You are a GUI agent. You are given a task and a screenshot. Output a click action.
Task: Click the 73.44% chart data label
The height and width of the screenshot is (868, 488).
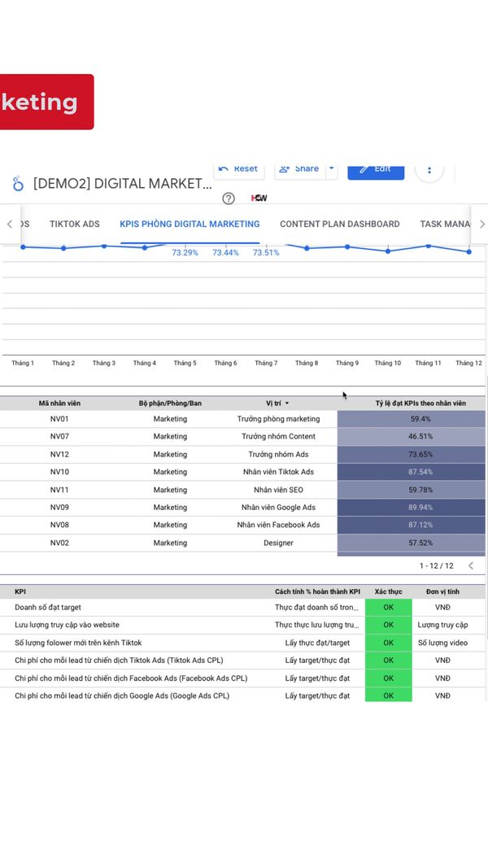pyautogui.click(x=226, y=253)
